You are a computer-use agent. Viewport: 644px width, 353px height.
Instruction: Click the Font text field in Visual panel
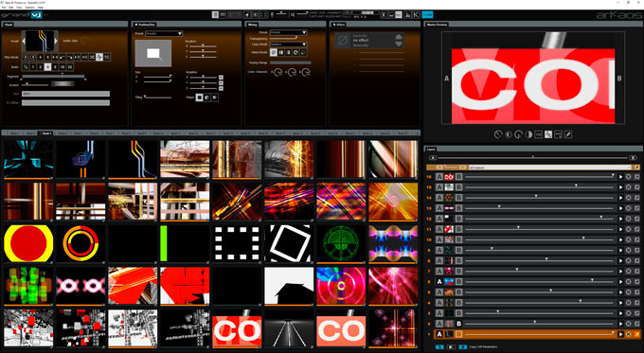point(65,94)
